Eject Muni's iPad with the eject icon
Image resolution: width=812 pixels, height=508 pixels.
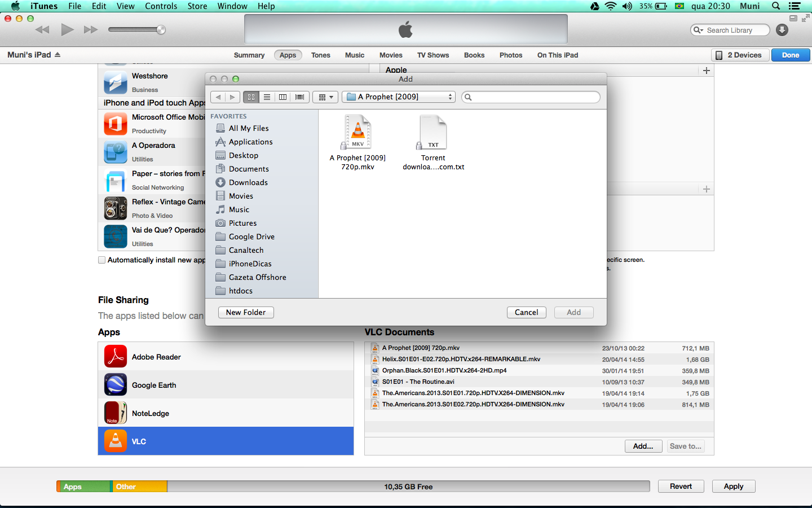tap(58, 55)
